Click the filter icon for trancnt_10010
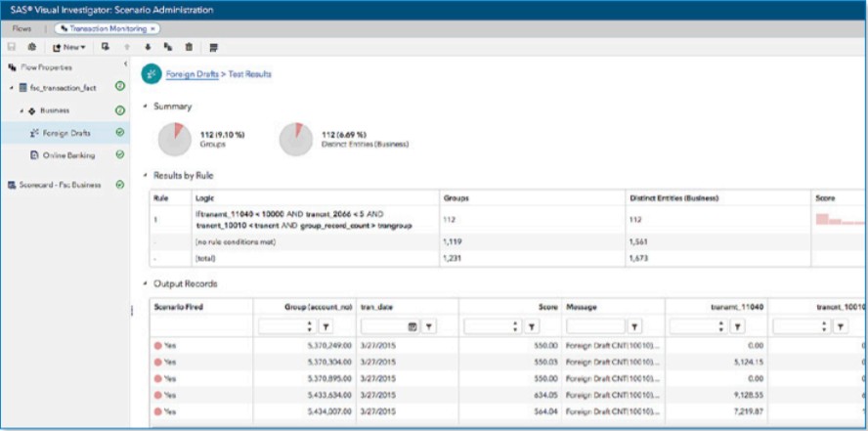Image resolution: width=868 pixels, height=431 pixels. click(840, 327)
